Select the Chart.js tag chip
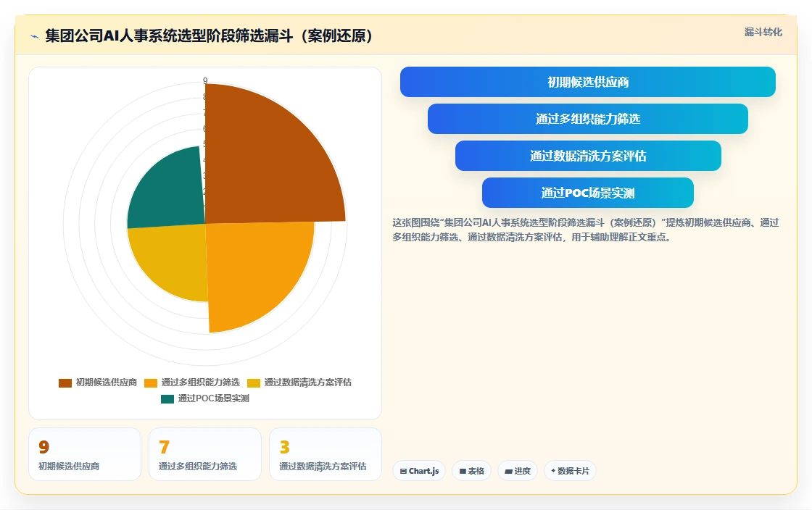The width and height of the screenshot is (812, 510). (x=419, y=471)
